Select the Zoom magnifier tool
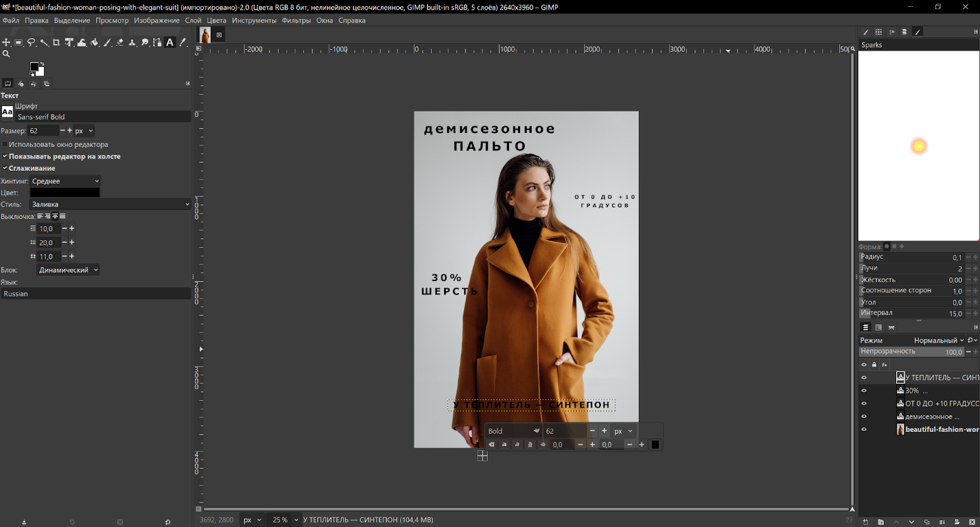This screenshot has height=527, width=980. (x=6, y=54)
